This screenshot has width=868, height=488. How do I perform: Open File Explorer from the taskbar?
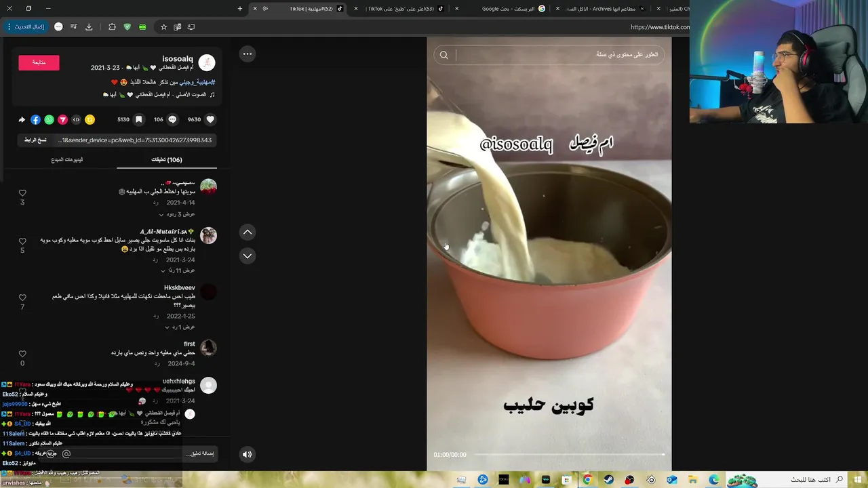click(x=693, y=479)
